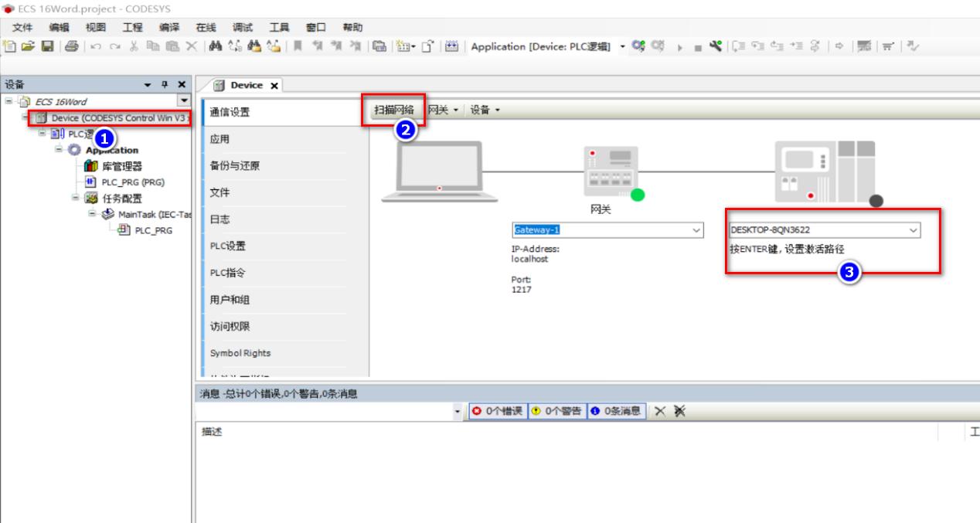
Task: Collapse the 任务配置 tree node
Action: click(77, 198)
